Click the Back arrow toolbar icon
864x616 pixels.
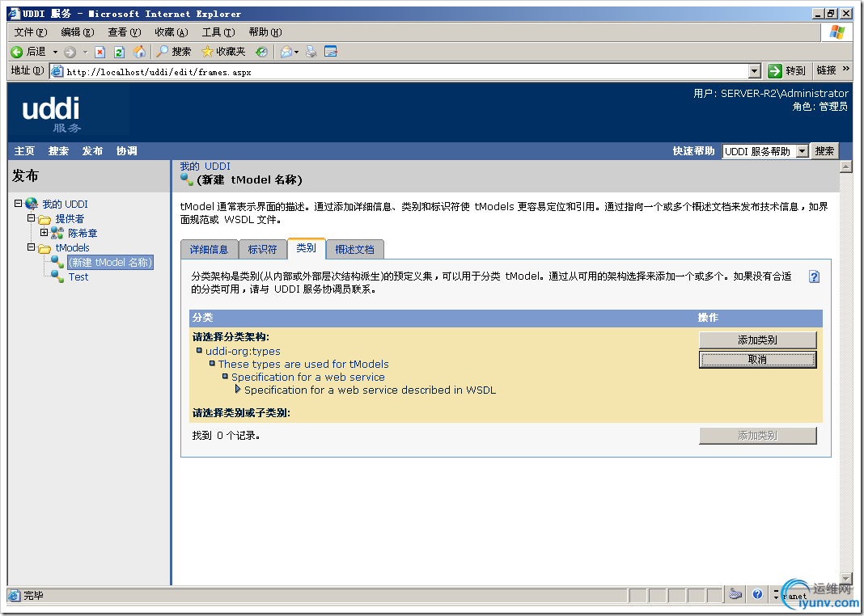(x=16, y=52)
